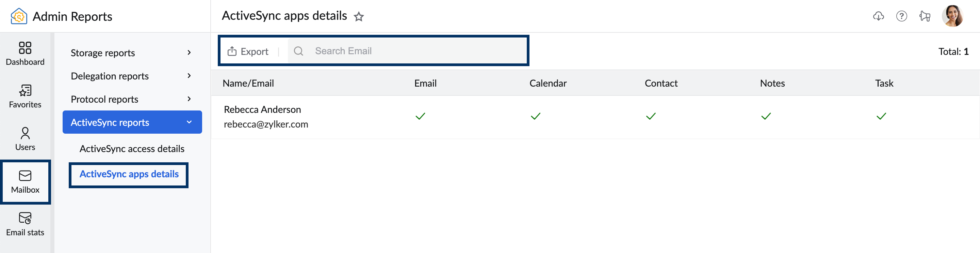Open Help via the question mark icon
The height and width of the screenshot is (253, 980).
pyautogui.click(x=902, y=16)
